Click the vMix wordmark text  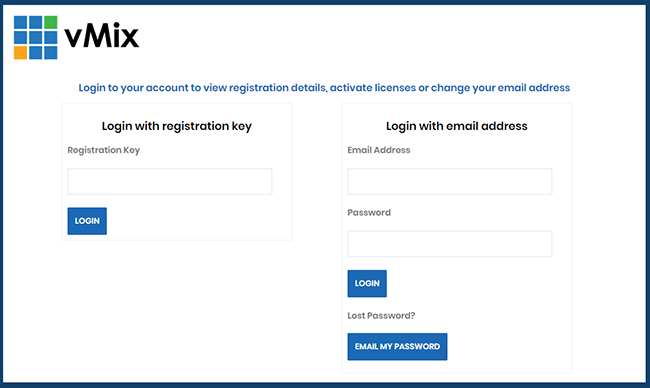[102, 36]
